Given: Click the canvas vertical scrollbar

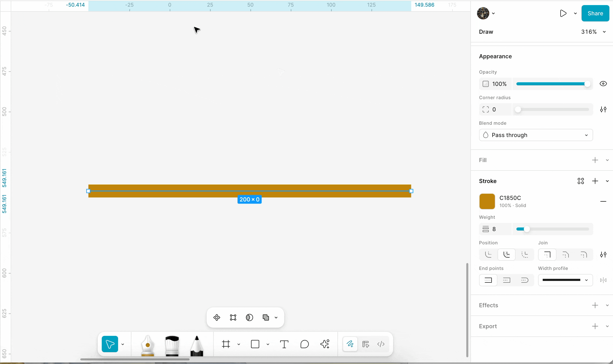Looking at the screenshot, I should [x=467, y=310].
